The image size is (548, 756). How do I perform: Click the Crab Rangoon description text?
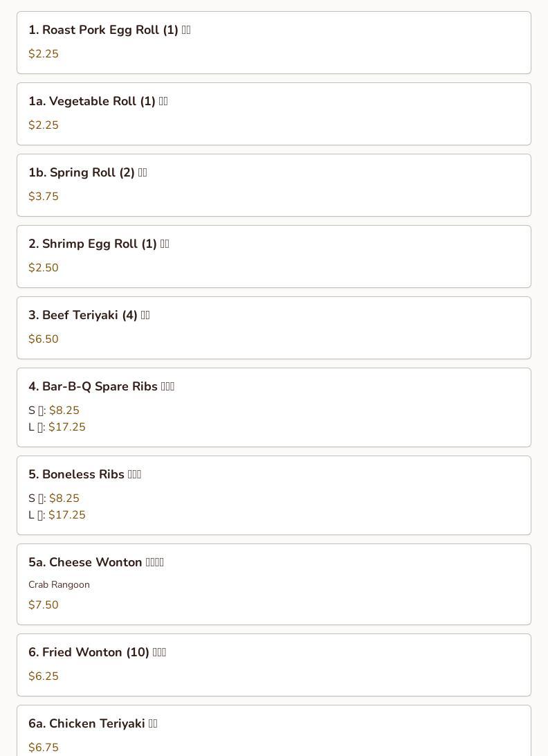(59, 585)
